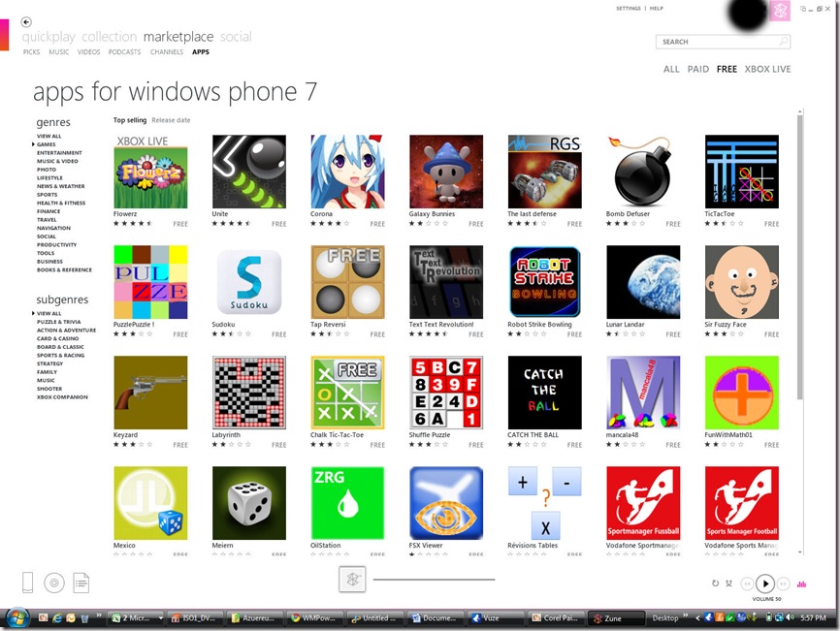Image resolution: width=840 pixels, height=631 pixels.
Task: Click the search magnifier icon
Action: click(x=783, y=42)
